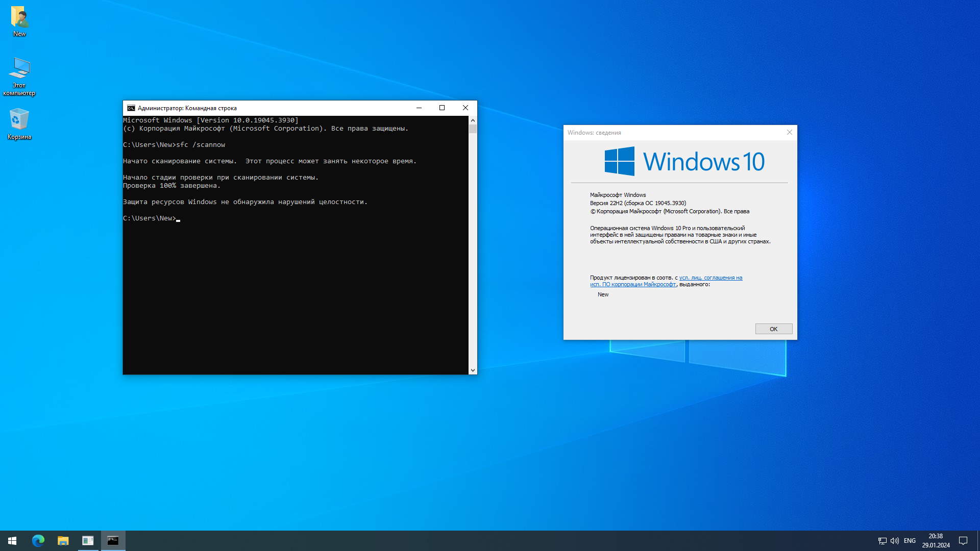Screen dimensions: 980x551
Task: Select Command Prompt taskbar icon
Action: point(113,541)
